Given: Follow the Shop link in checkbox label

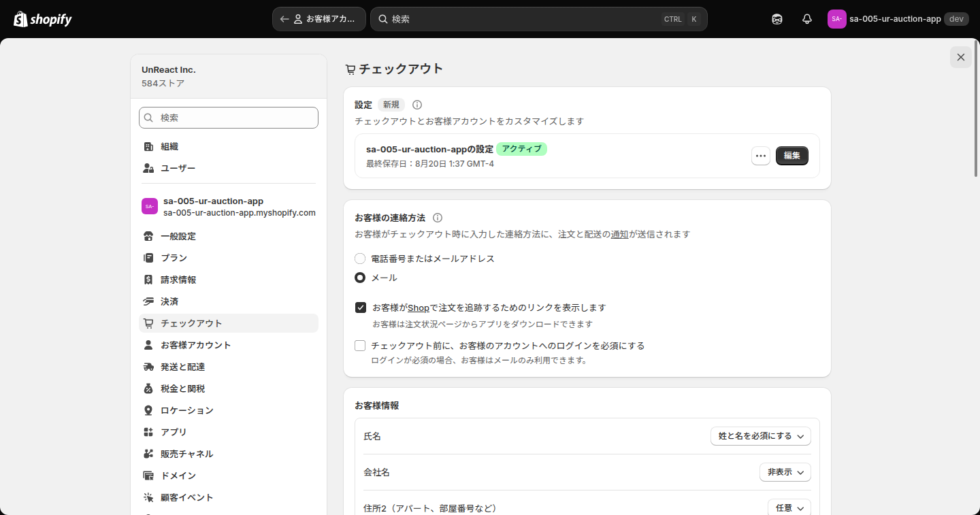Looking at the screenshot, I should (x=419, y=308).
